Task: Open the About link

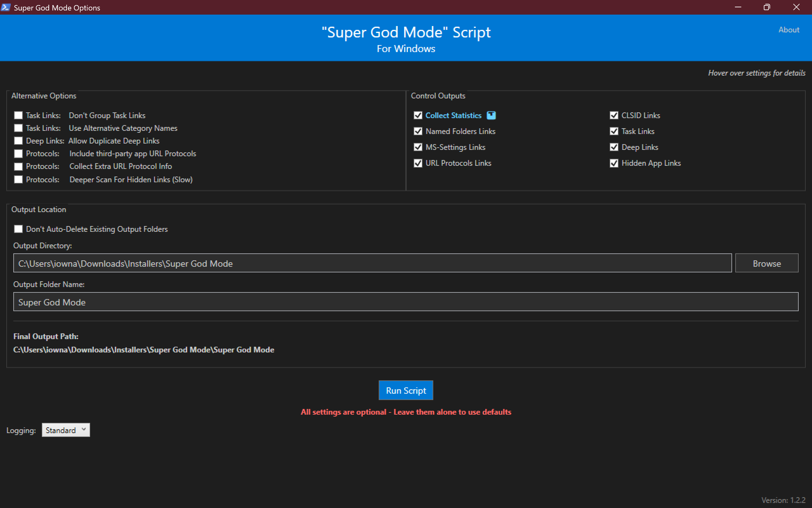Action: pos(789,30)
